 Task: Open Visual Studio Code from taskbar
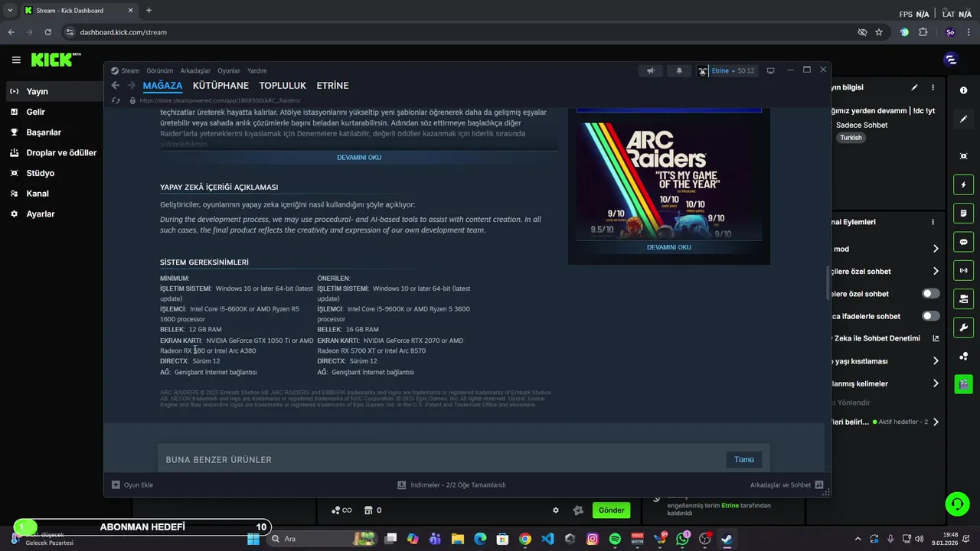pyautogui.click(x=547, y=539)
